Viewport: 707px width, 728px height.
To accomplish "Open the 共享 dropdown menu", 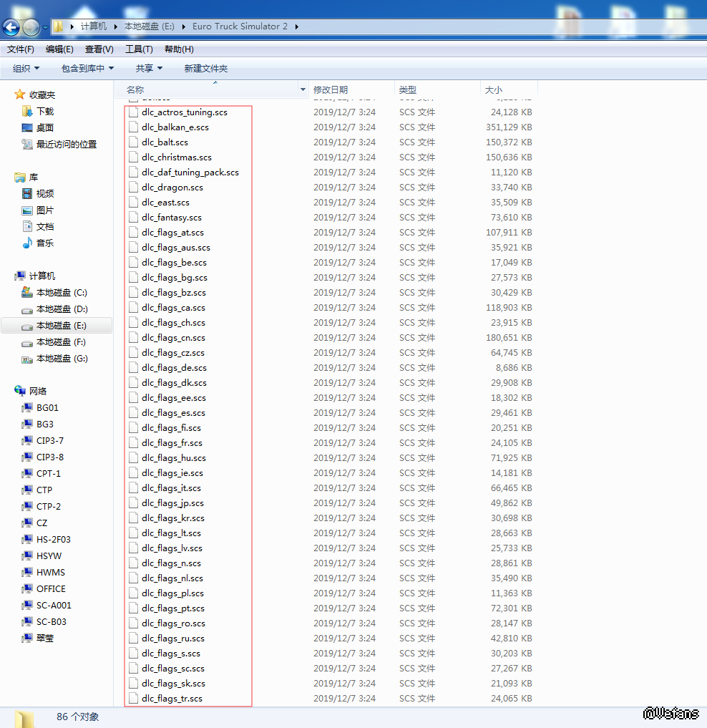I will 149,69.
